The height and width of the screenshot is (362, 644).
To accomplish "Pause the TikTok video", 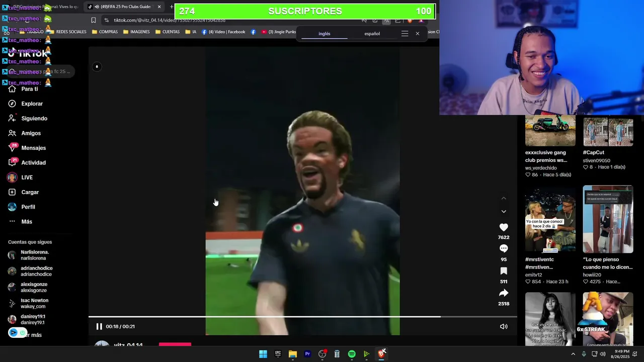I will pos(99,326).
